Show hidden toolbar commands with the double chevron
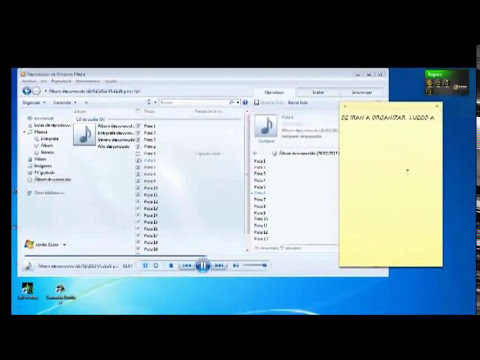 86,102
